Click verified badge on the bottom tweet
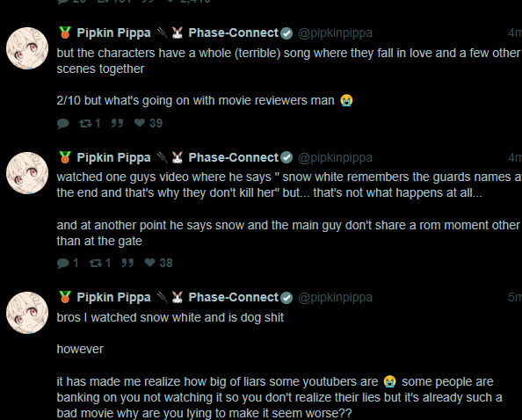 coord(286,298)
